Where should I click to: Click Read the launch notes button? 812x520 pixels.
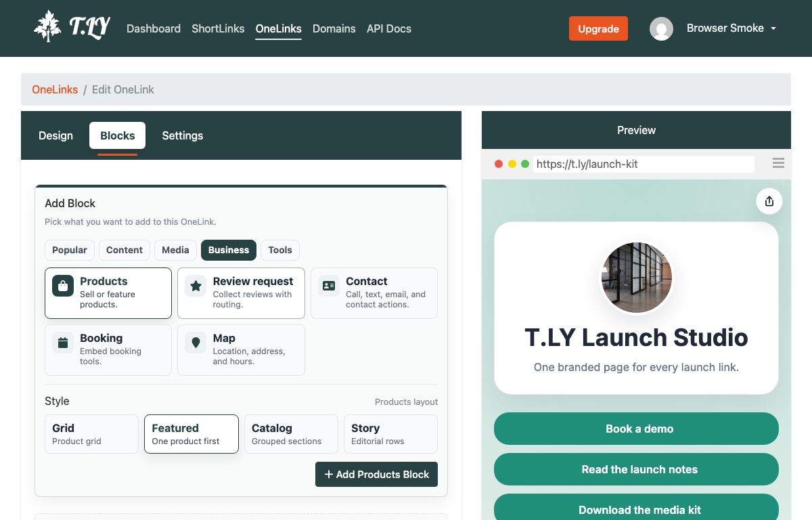[636, 469]
